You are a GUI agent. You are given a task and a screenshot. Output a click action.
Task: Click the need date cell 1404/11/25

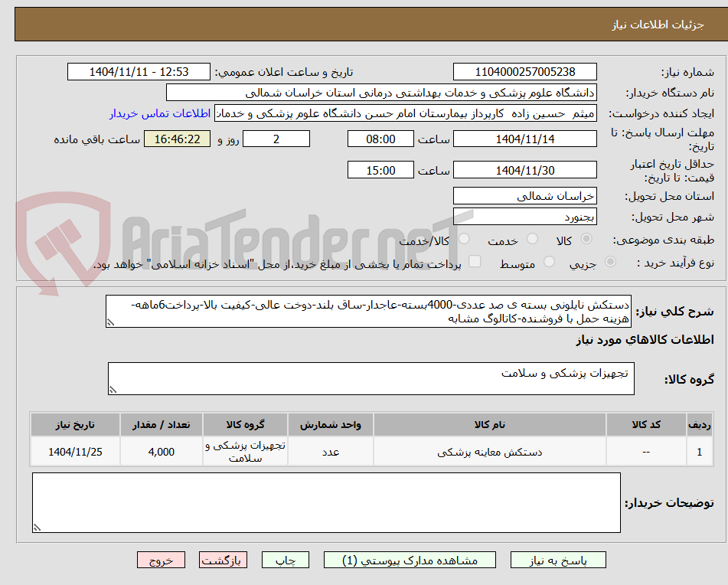[75, 452]
